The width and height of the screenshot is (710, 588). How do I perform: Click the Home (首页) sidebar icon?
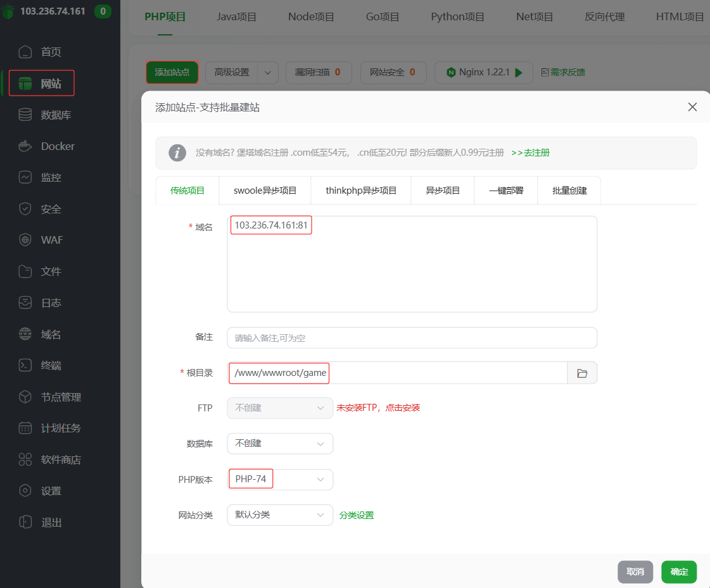[x=25, y=52]
